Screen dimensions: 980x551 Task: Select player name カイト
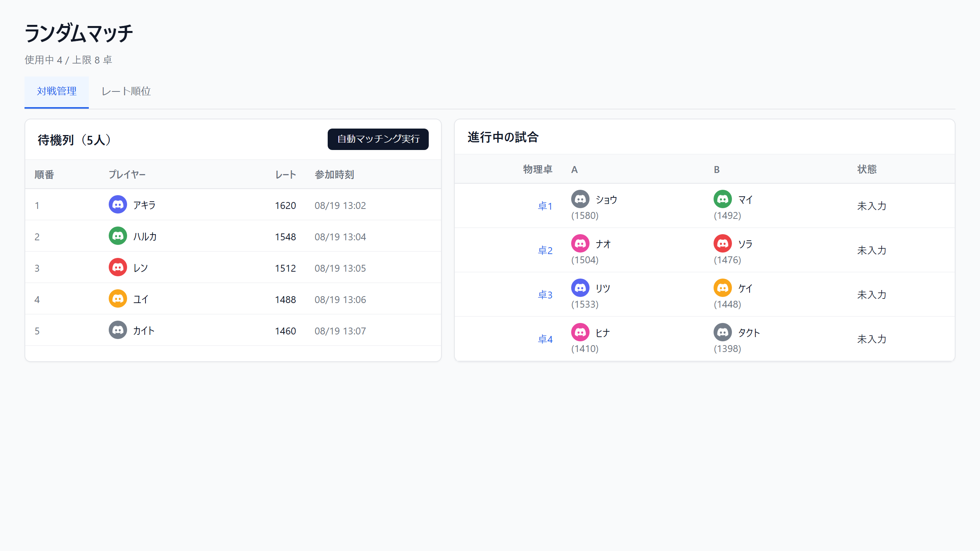click(x=144, y=331)
